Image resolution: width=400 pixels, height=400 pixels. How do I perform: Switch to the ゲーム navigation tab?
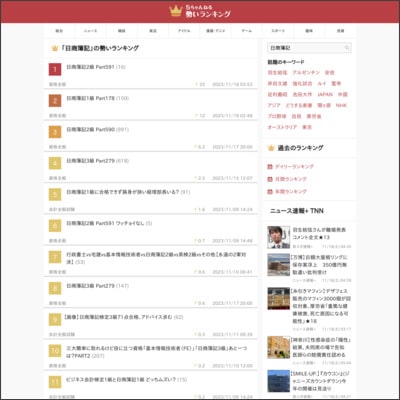(247, 31)
